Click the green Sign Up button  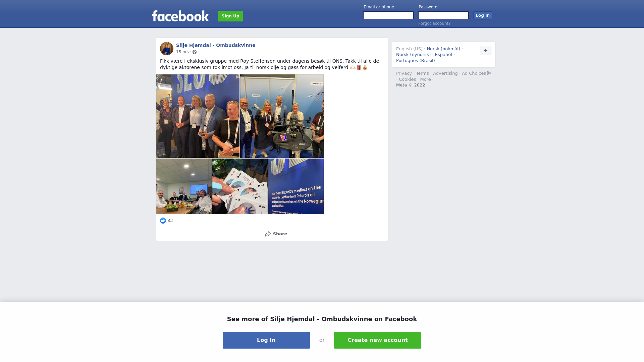pyautogui.click(x=230, y=16)
